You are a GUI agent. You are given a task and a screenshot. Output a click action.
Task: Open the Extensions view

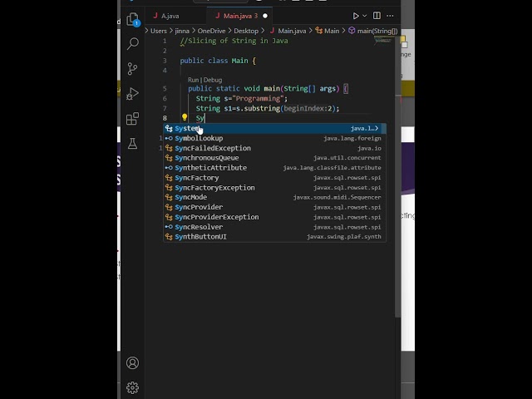point(132,119)
